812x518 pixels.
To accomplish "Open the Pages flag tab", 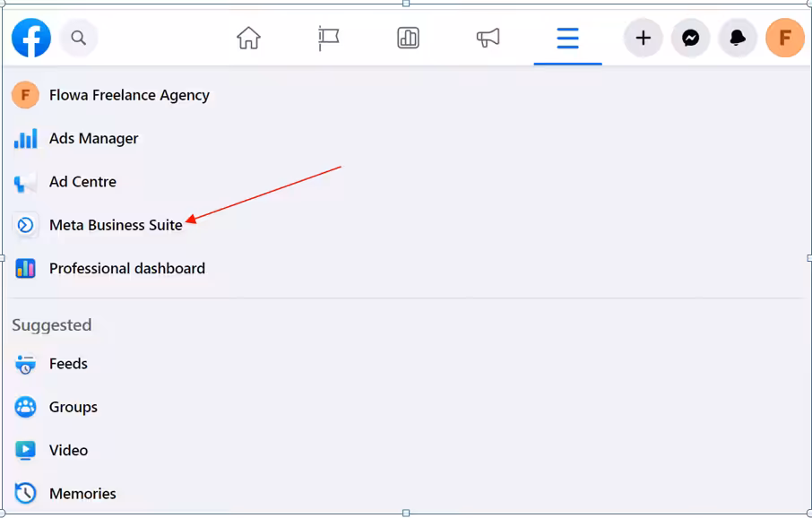I will pyautogui.click(x=328, y=38).
